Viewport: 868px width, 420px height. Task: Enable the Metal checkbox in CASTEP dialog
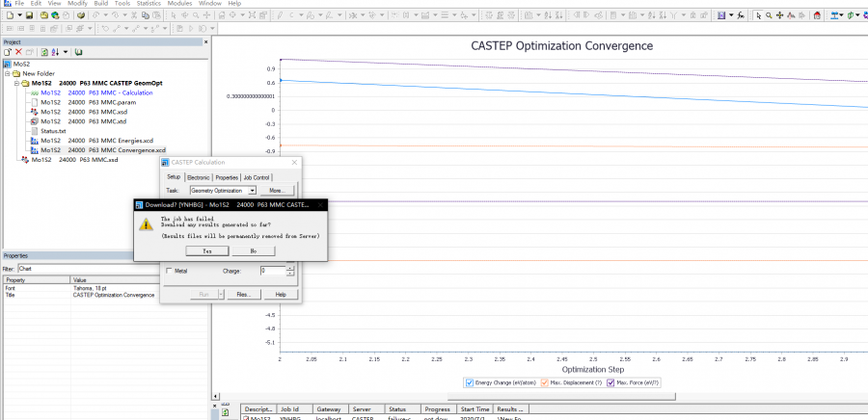[x=171, y=271]
